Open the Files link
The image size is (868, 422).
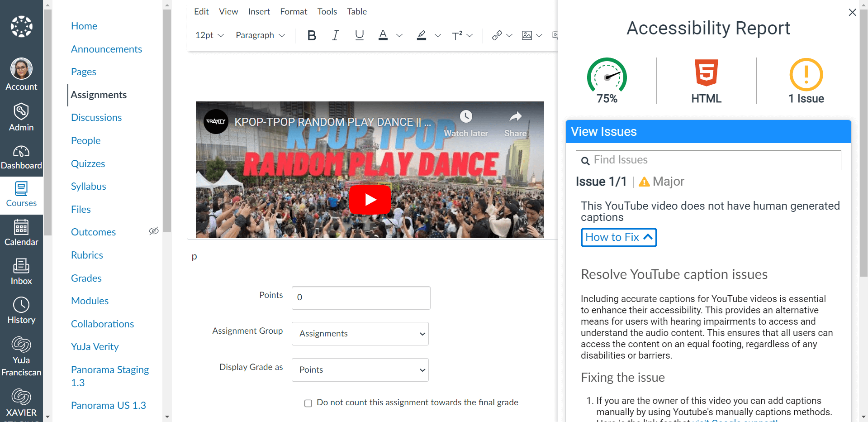click(x=81, y=209)
